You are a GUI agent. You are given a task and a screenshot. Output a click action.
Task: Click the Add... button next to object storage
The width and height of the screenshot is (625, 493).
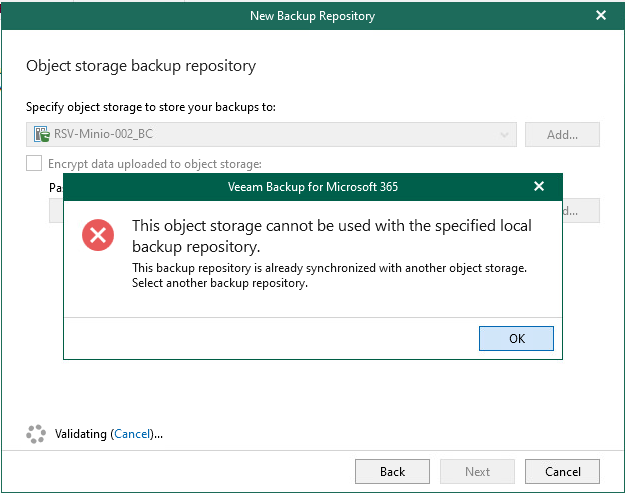562,135
